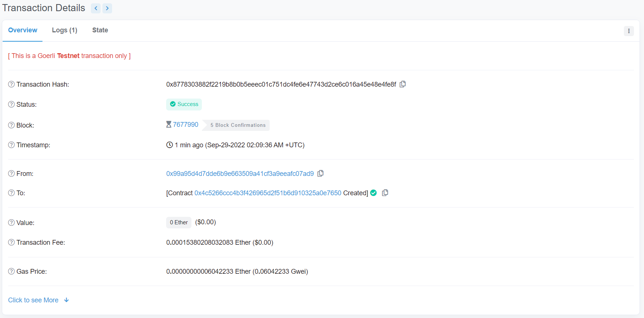Open the From address 0x99a95d4d link
Viewport: 644px width, 318px height.
[240, 174]
